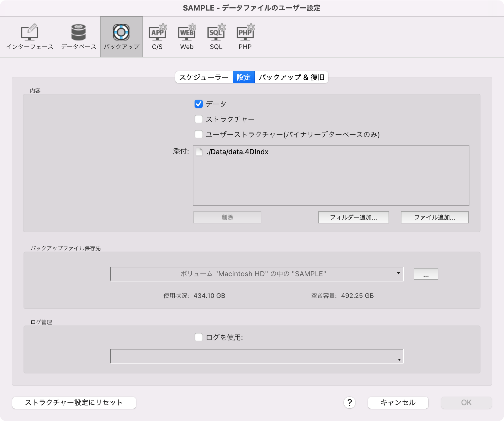The image size is (504, 421).
Task: Select the データベース settings icon
Action: click(x=78, y=36)
